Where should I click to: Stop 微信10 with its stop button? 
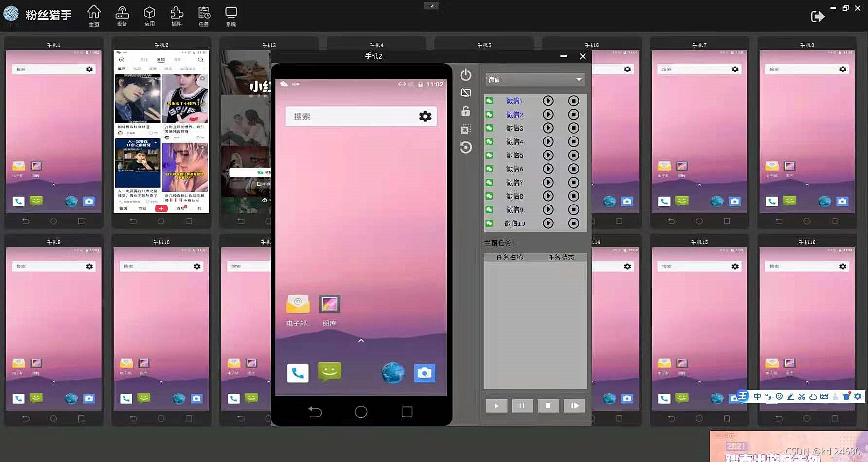tap(574, 223)
